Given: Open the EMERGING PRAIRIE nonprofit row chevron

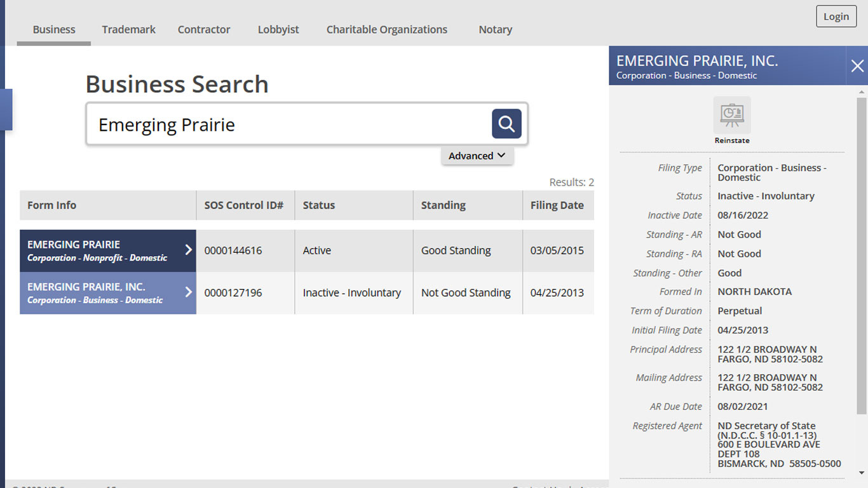Looking at the screenshot, I should [x=188, y=250].
